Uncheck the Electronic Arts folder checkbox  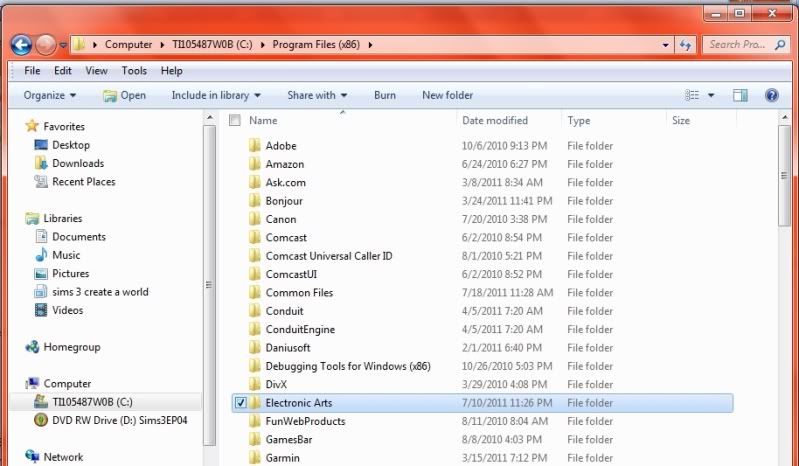pos(241,403)
